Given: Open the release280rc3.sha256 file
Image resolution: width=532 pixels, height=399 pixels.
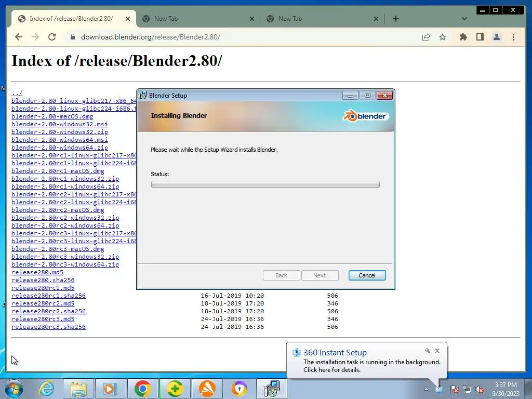Looking at the screenshot, I should point(48,327).
